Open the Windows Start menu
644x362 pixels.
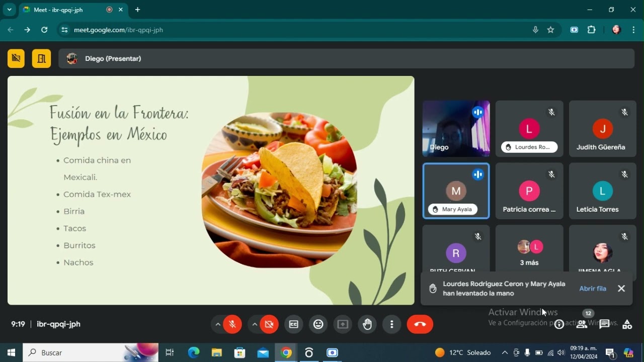pos(11,352)
